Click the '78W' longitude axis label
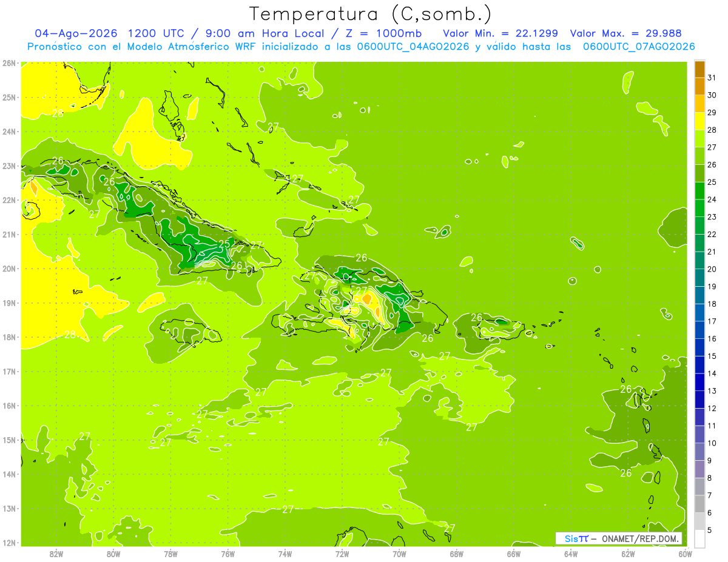This screenshot has width=728, height=562. (x=170, y=554)
